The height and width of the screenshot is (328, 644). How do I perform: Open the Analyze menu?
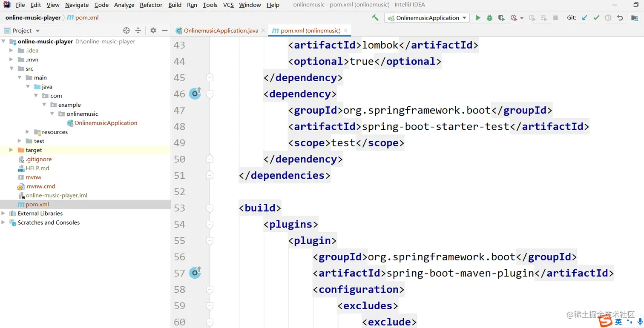pyautogui.click(x=124, y=5)
